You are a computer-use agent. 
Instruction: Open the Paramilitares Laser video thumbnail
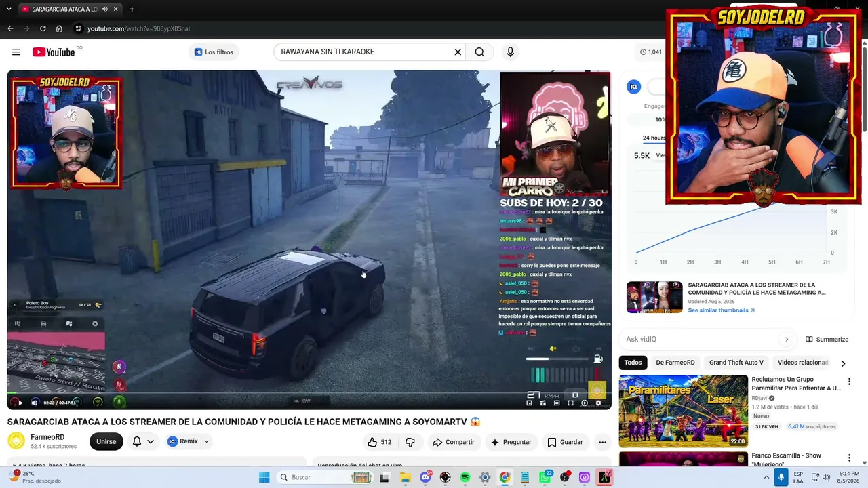[683, 411]
